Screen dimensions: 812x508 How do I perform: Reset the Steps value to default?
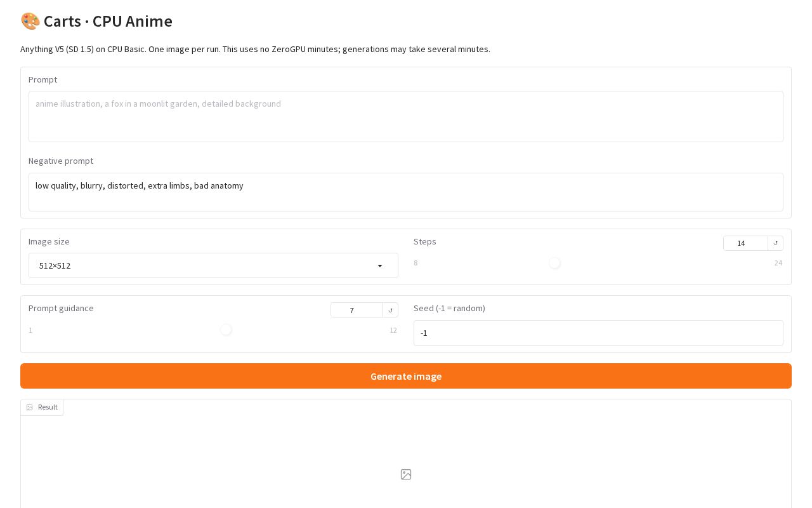click(x=775, y=243)
